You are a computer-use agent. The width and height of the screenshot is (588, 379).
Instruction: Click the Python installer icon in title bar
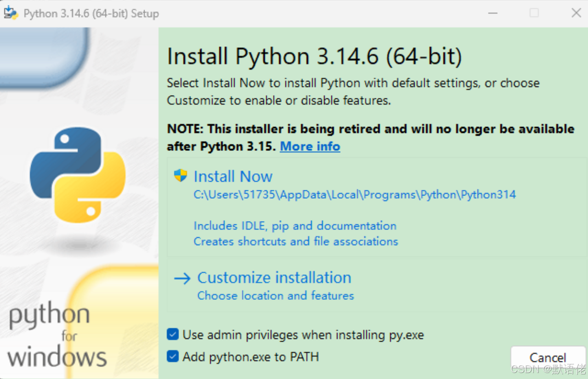pyautogui.click(x=11, y=12)
